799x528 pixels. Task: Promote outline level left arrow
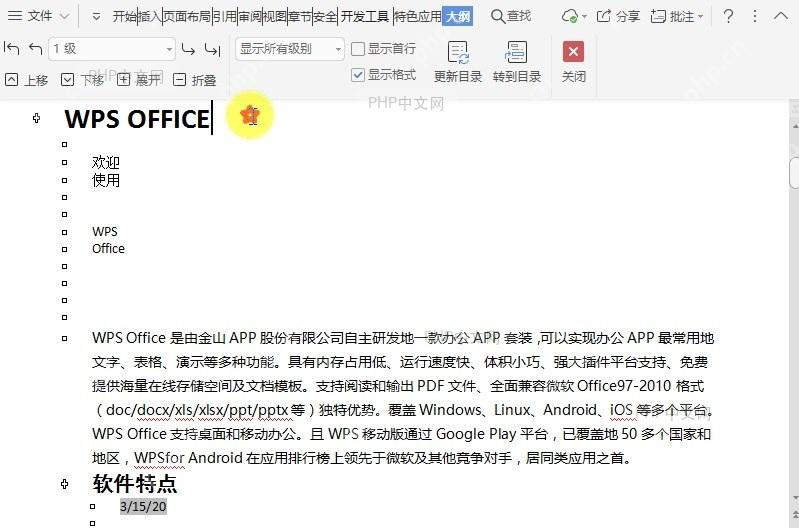coord(35,48)
